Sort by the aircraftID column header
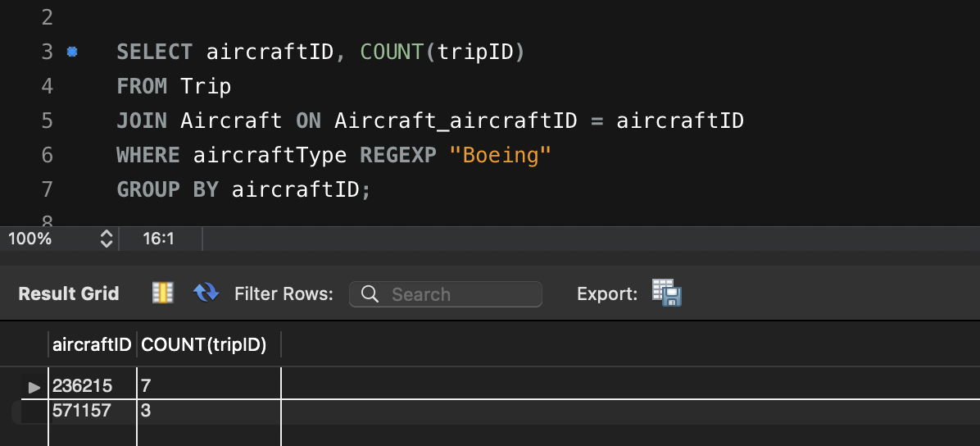Screen dimensions: 980x446 [x=92, y=344]
